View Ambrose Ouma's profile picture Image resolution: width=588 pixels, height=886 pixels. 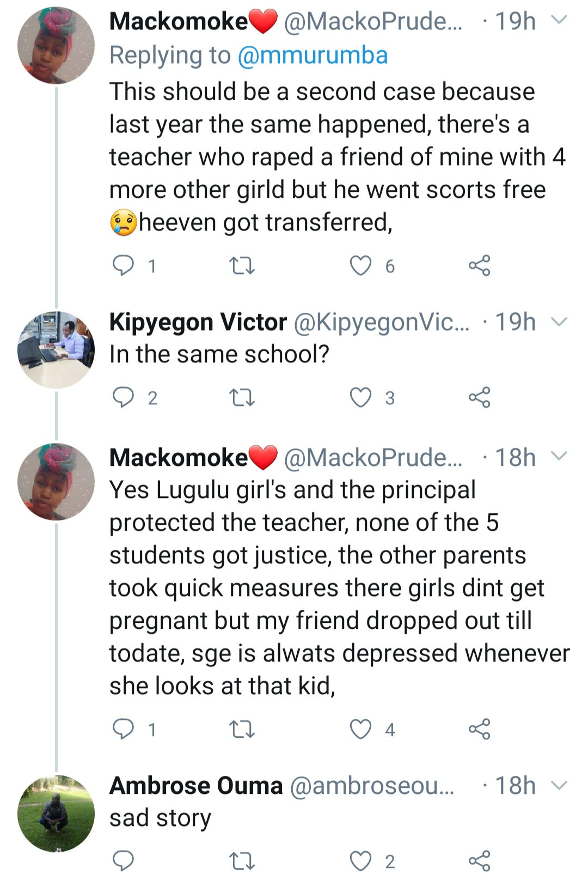[56, 813]
